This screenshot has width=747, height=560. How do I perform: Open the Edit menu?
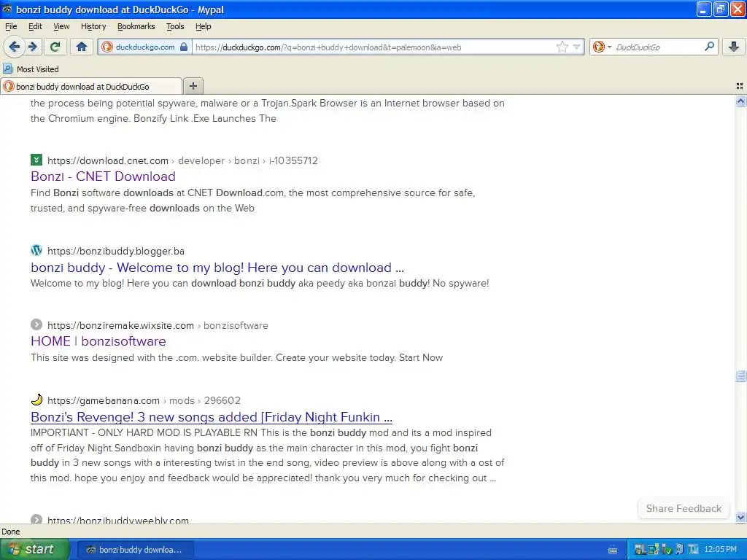pos(35,27)
